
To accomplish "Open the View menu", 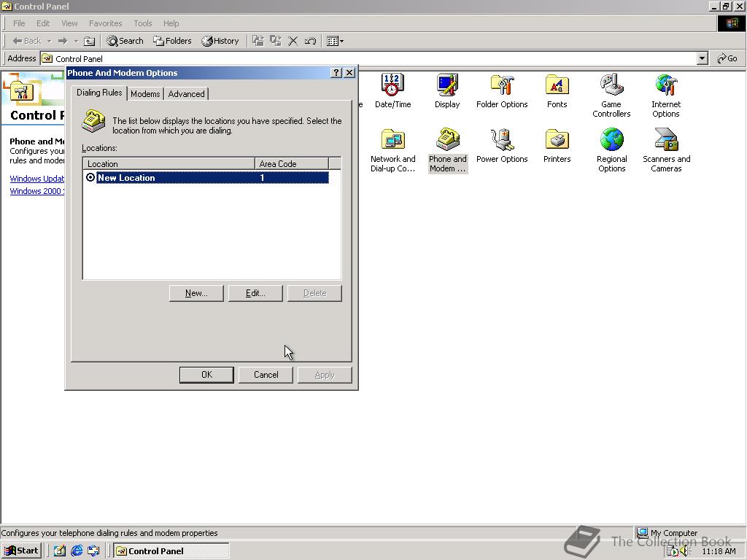I will click(69, 23).
